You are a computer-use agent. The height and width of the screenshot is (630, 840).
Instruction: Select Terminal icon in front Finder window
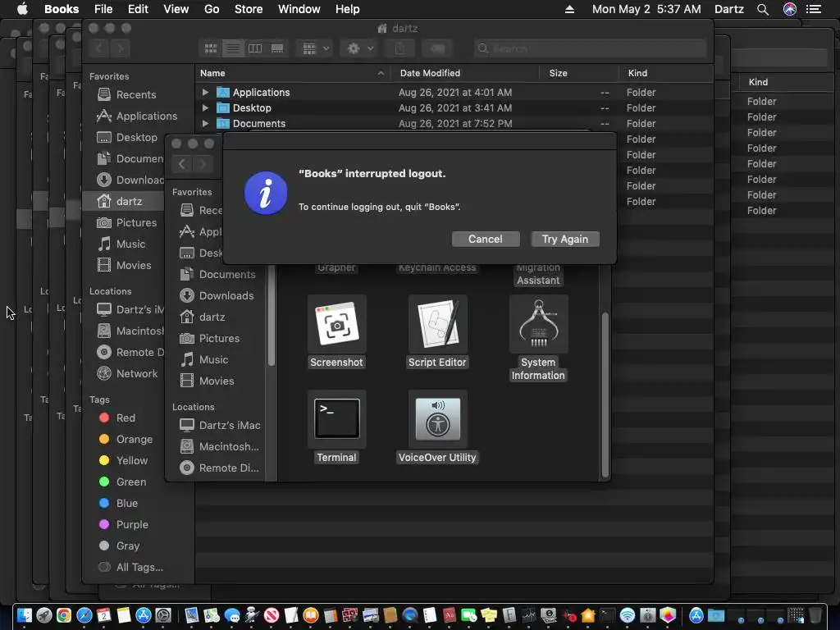pyautogui.click(x=336, y=418)
